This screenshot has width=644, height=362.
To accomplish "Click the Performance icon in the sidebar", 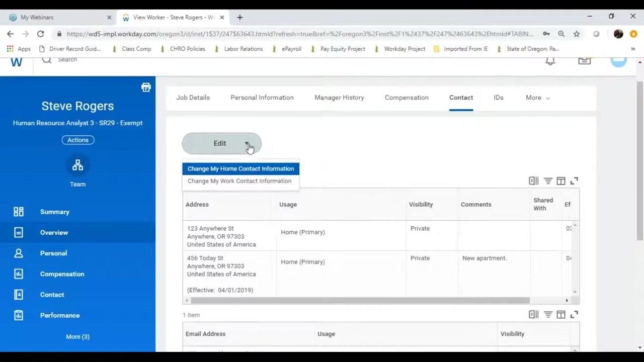I will tap(19, 315).
